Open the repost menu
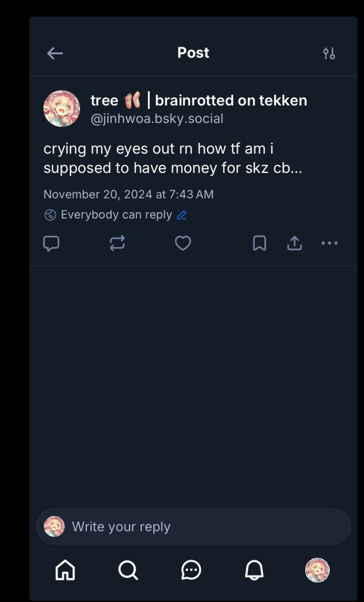Viewport: 364px width, 602px height. pyautogui.click(x=117, y=243)
